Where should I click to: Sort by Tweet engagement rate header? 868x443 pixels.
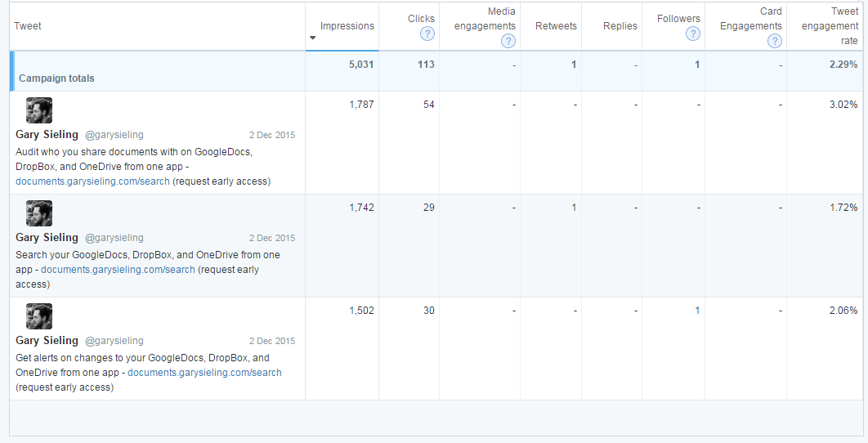point(830,26)
